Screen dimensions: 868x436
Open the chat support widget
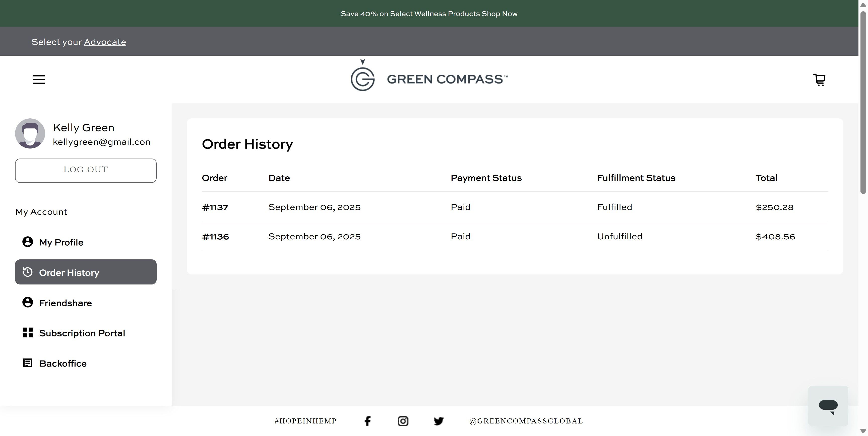click(828, 406)
